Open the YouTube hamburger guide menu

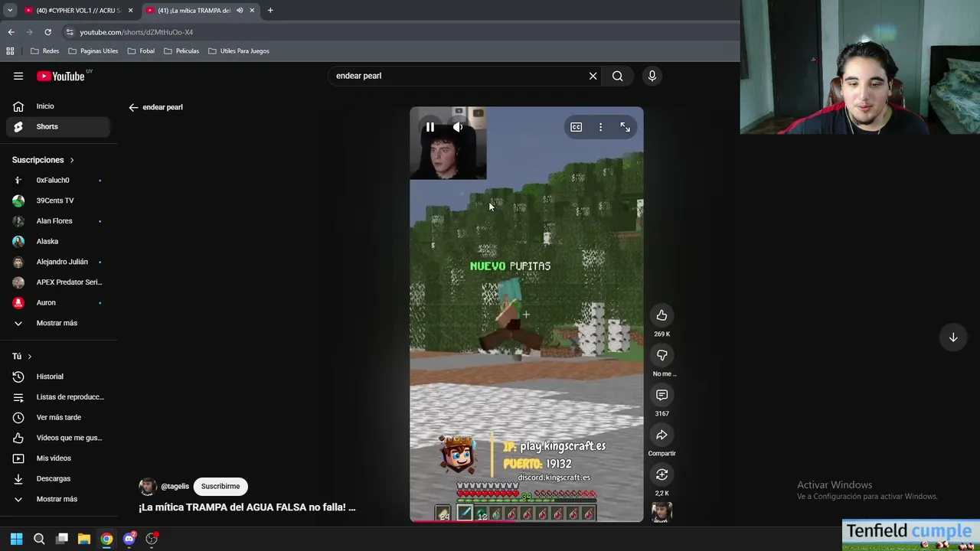coord(18,76)
